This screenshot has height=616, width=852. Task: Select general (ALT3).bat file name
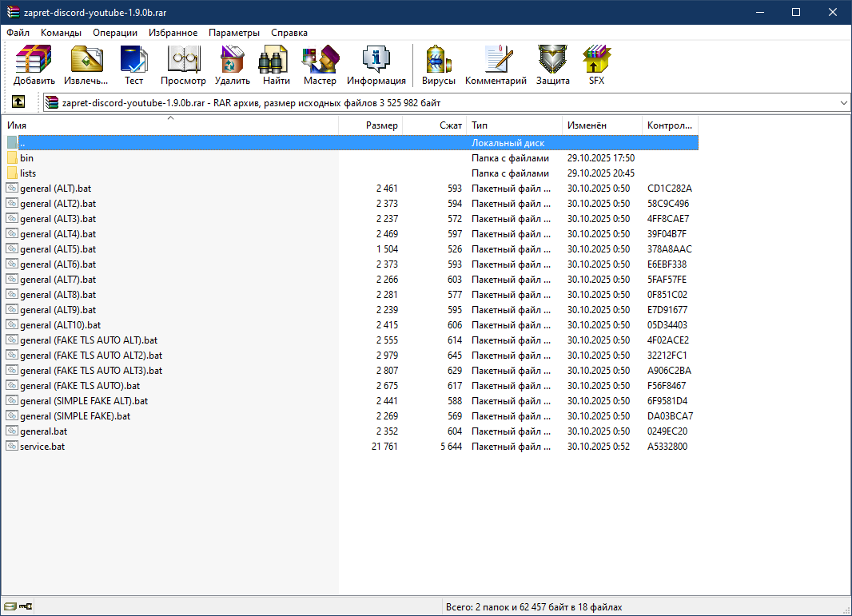58,219
